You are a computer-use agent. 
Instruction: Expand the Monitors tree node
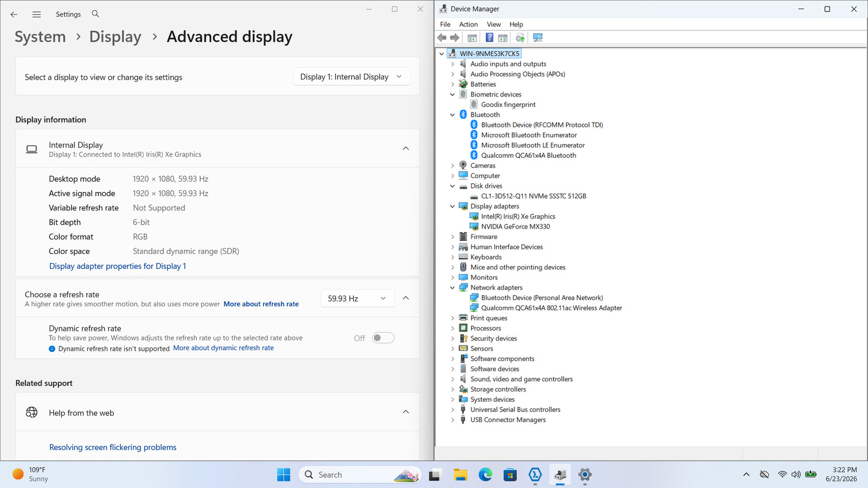pyautogui.click(x=452, y=278)
